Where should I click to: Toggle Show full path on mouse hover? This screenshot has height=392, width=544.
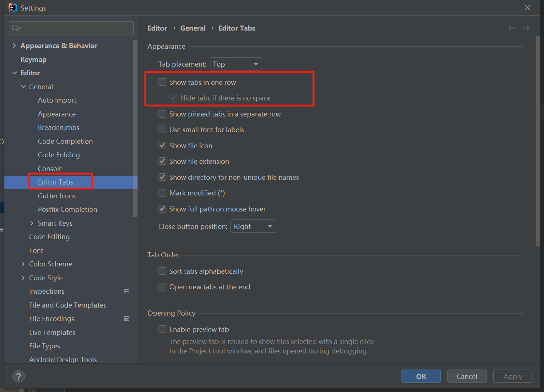tap(162, 209)
